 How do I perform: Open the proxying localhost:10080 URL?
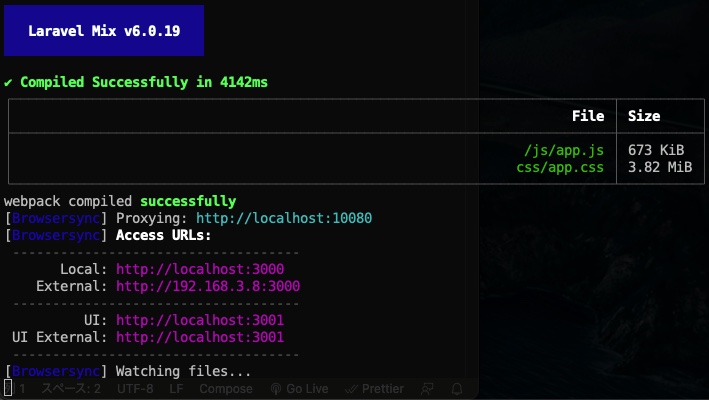click(x=284, y=218)
